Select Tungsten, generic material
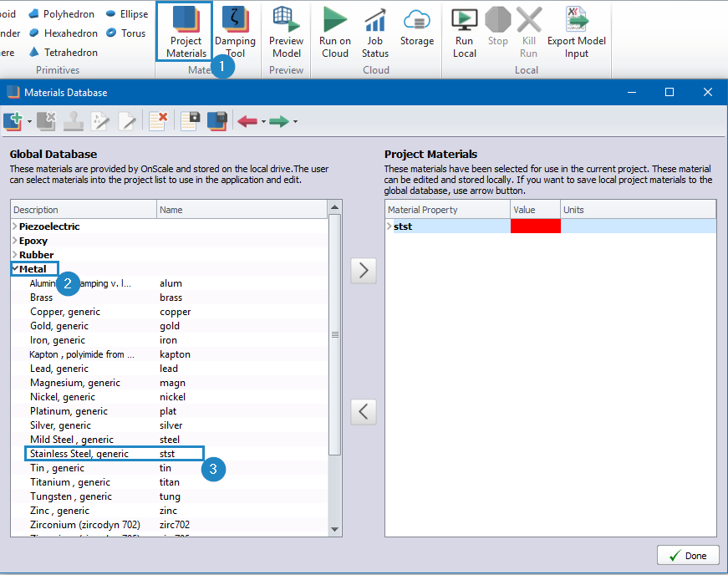The image size is (728, 575). (170, 496)
